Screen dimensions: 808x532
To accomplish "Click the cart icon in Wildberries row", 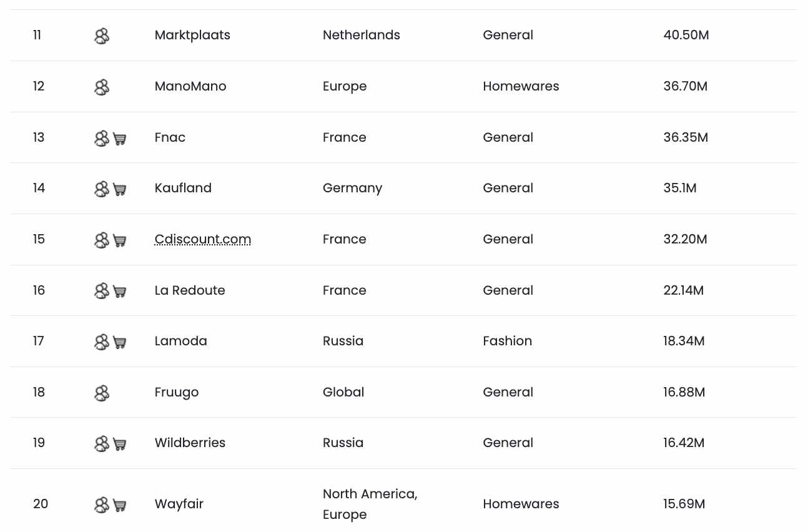I will coord(120,444).
